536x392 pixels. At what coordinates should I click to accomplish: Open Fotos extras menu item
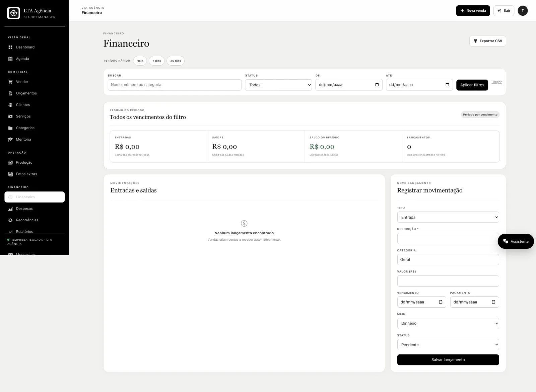pos(35,174)
